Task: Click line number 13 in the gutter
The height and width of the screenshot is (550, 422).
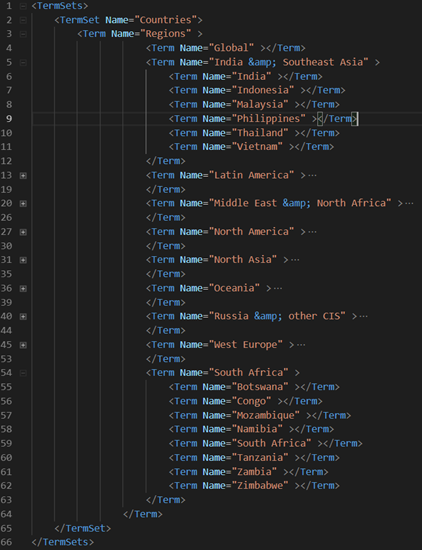Action: coord(6,175)
